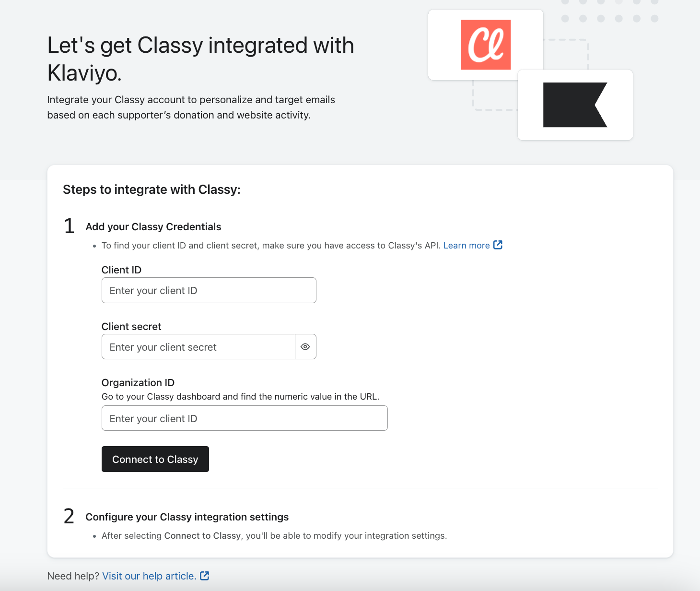Viewport: 700px width, 591px height.
Task: Click the step 1 number
Action: coord(69,226)
